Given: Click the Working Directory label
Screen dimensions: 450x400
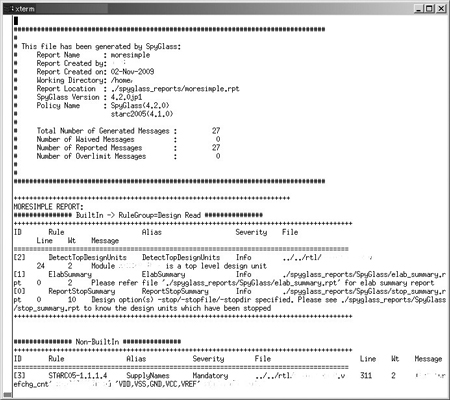Looking at the screenshot, I should 72,80.
